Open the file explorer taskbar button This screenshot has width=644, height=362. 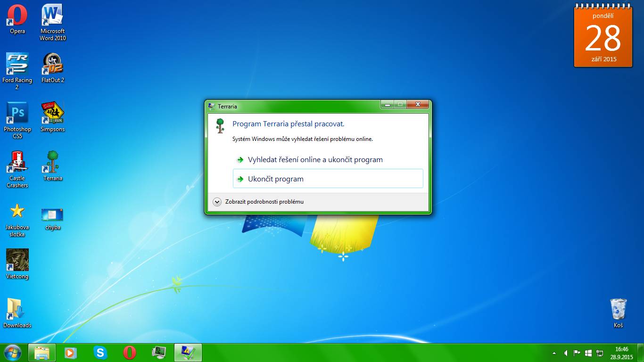coord(42,353)
